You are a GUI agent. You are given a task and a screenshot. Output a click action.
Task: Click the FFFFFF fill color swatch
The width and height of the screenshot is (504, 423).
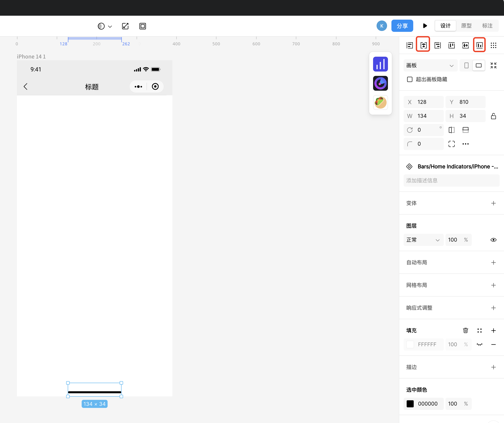point(410,344)
